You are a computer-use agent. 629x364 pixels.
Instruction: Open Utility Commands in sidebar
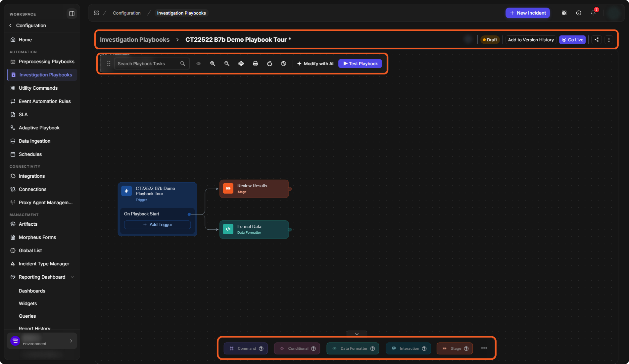click(x=42, y=88)
